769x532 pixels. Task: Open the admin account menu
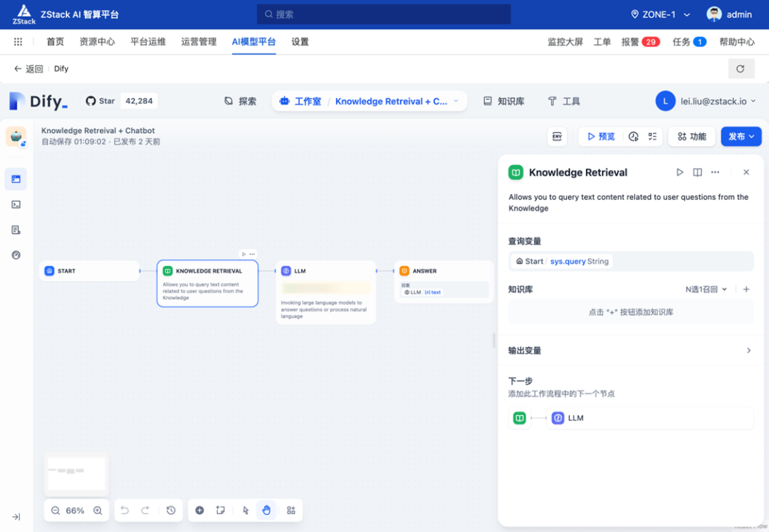(x=729, y=14)
